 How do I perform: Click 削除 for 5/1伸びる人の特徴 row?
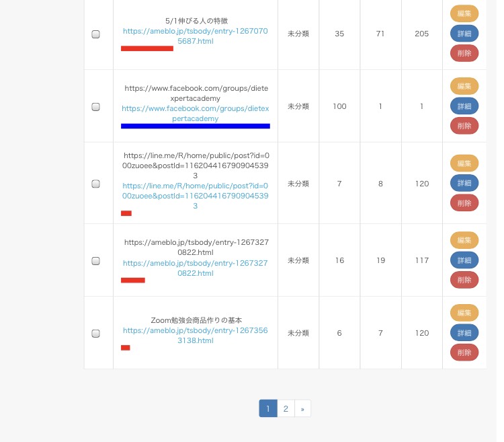464,53
